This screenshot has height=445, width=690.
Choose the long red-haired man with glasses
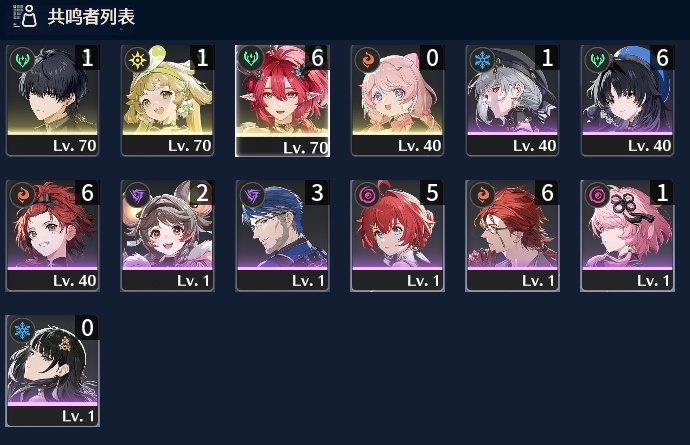(x=512, y=235)
